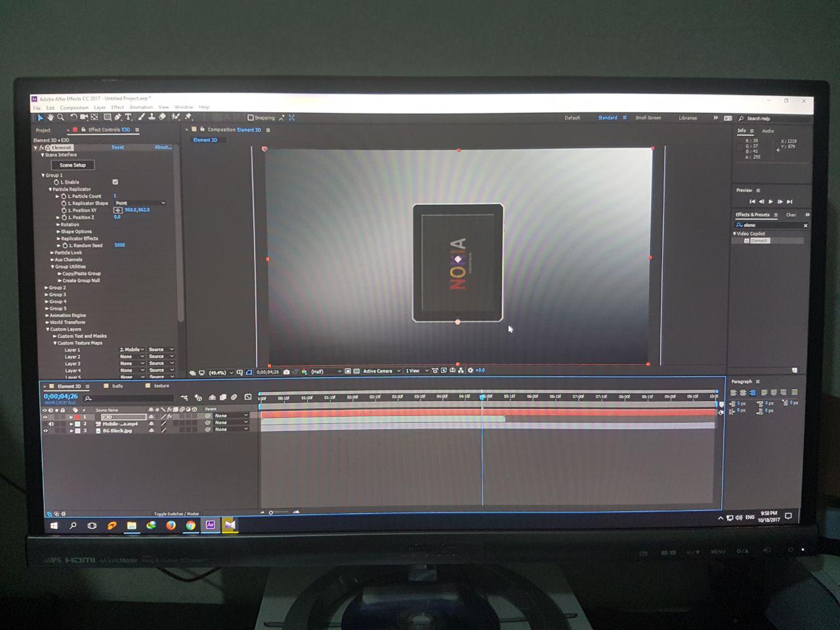Open the timeline Graph Editor icon
The image size is (840, 630).
tap(248, 397)
